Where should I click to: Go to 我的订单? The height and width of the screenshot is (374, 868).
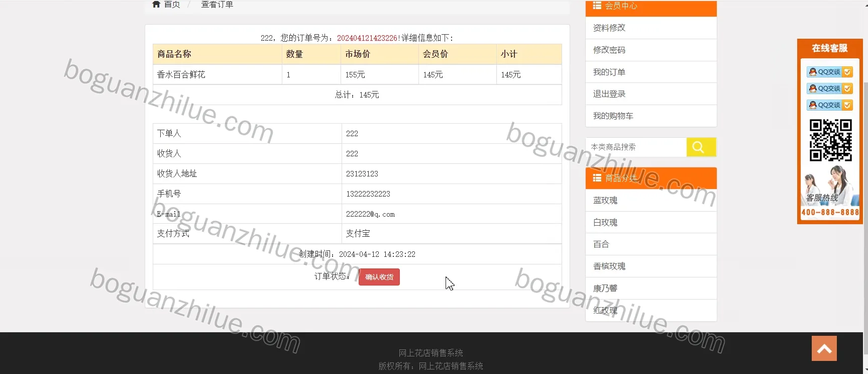click(x=651, y=72)
